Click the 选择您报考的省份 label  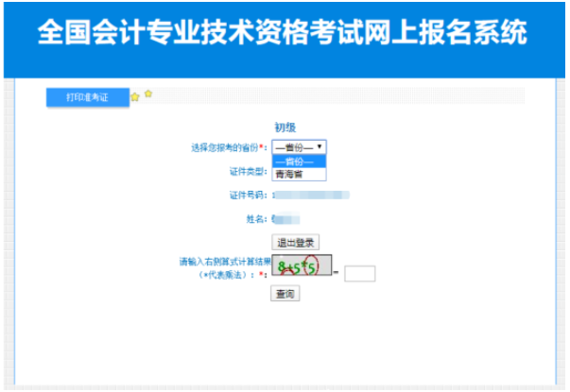click(x=227, y=148)
